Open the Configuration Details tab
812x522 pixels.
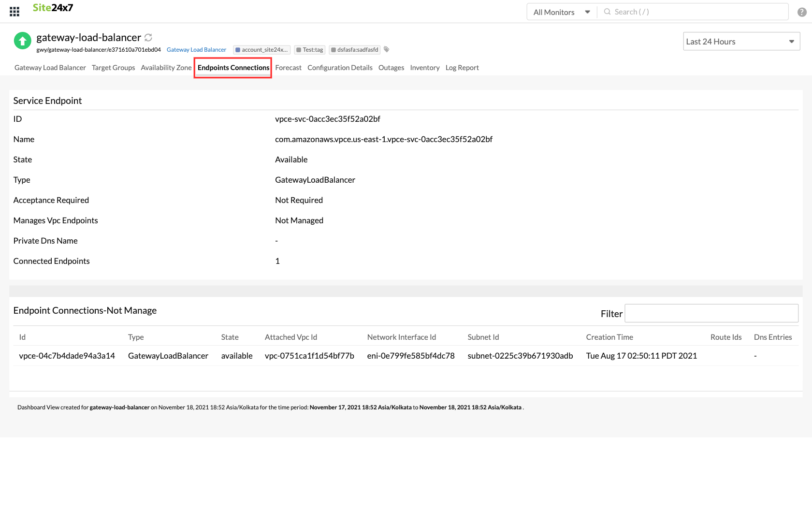click(340, 68)
